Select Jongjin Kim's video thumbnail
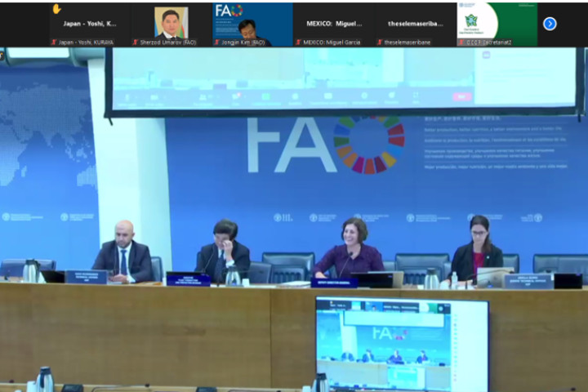588x392 pixels. tap(252, 24)
